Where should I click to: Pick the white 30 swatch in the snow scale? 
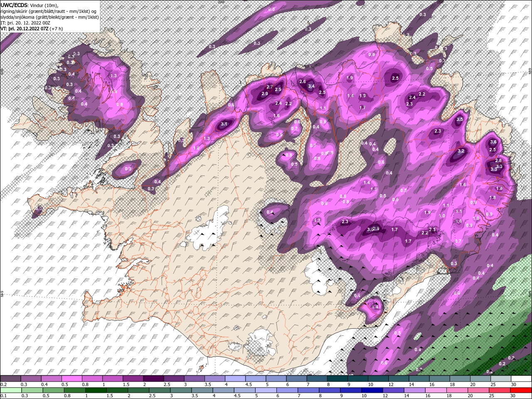click(522, 378)
